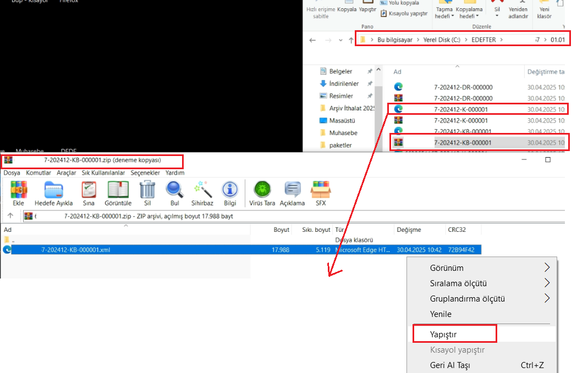Click Explorer back navigation arrow
Viewport: 588px width, 373px height.
click(312, 40)
